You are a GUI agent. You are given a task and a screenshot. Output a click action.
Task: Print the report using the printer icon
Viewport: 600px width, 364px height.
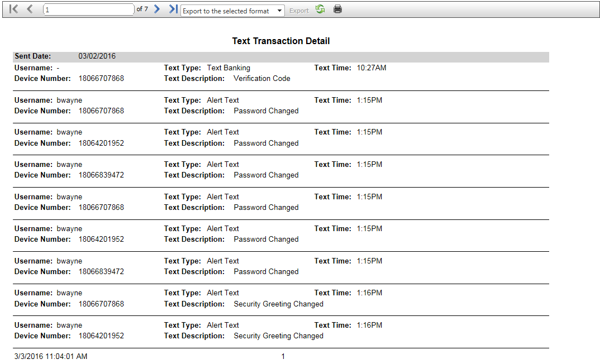[x=337, y=9]
